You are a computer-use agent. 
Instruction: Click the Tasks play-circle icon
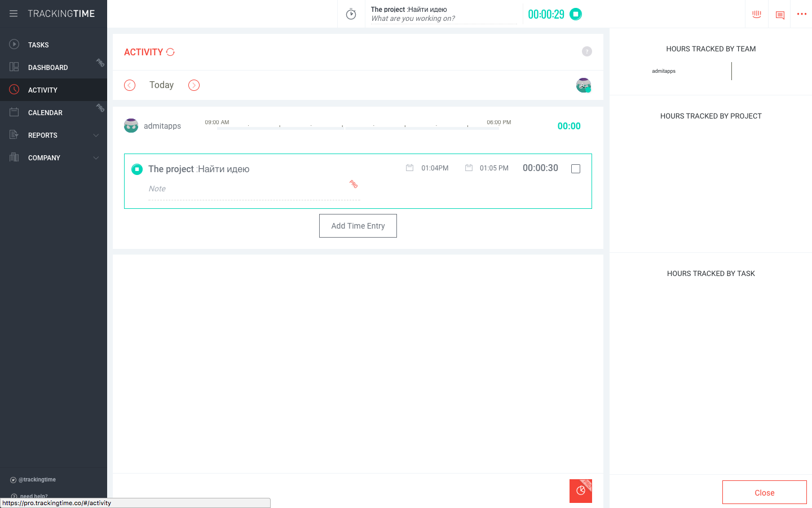14,44
